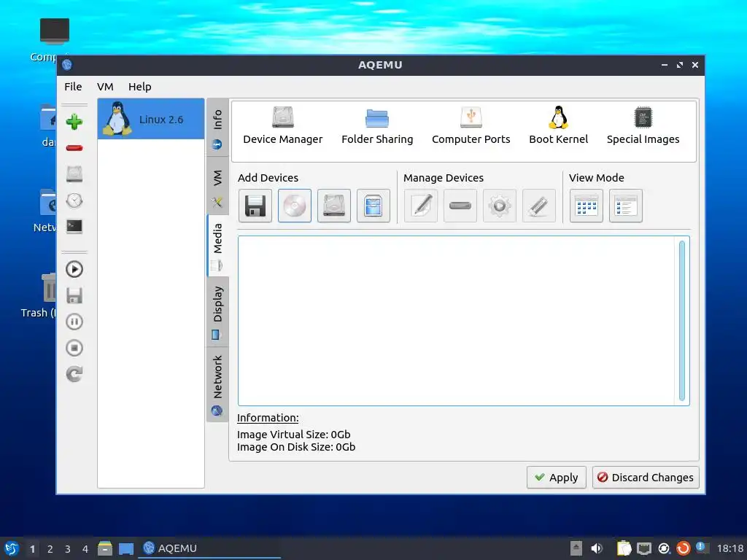Click the clock icon in left toolbar
This screenshot has height=560, width=747.
[x=74, y=201]
